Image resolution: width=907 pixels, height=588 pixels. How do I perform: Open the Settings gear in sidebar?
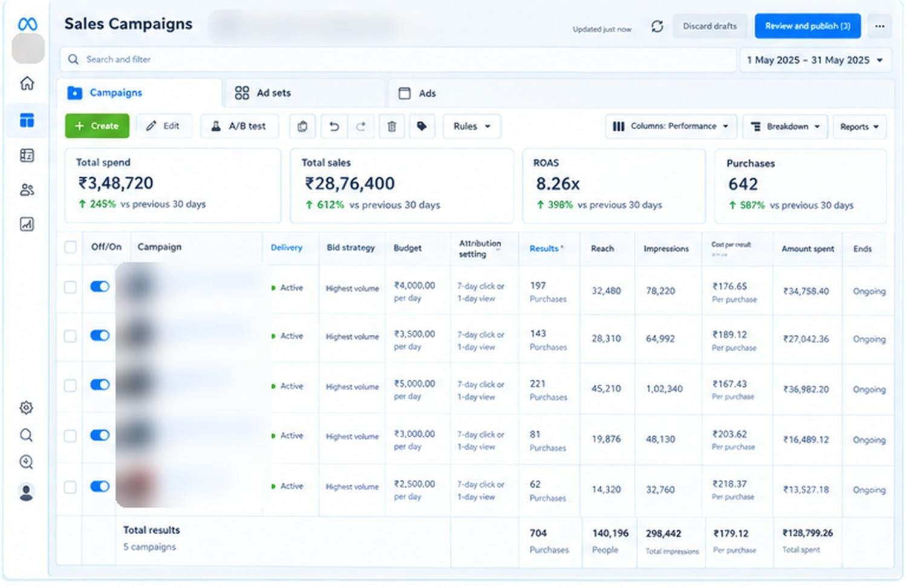26,407
